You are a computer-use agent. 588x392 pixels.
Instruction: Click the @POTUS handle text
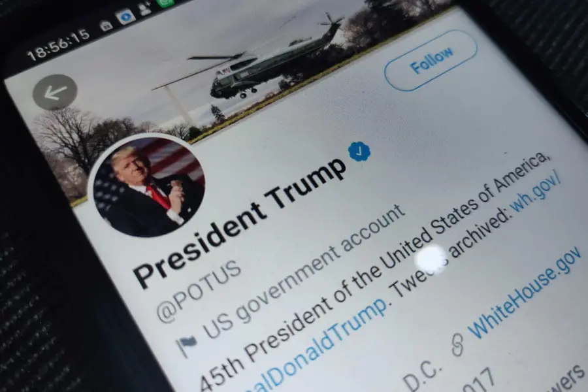tap(199, 291)
